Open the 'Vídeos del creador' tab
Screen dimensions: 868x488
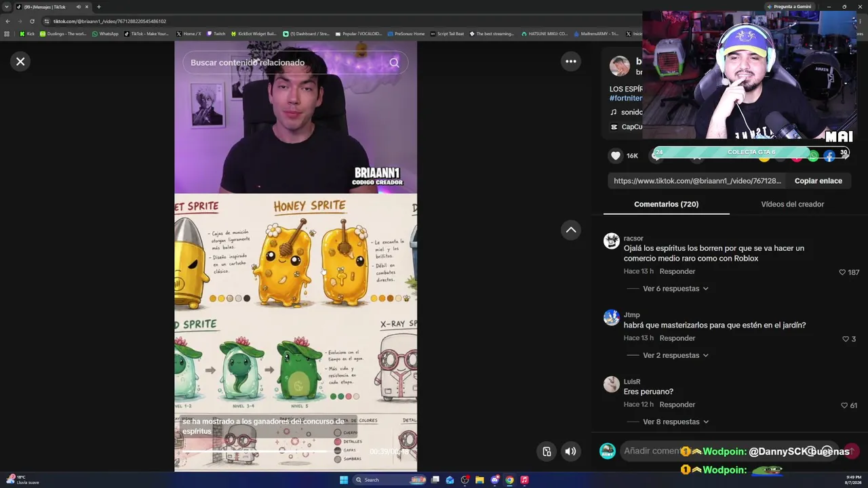[x=792, y=204]
